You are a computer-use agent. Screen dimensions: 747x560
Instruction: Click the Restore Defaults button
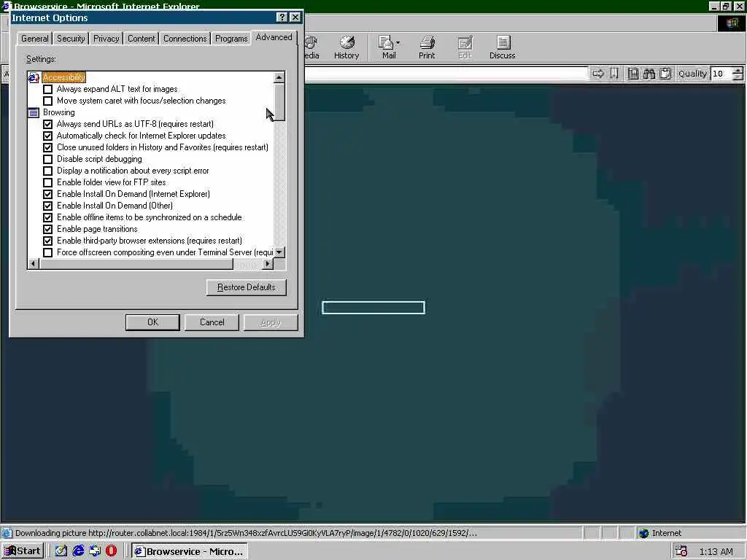click(247, 287)
